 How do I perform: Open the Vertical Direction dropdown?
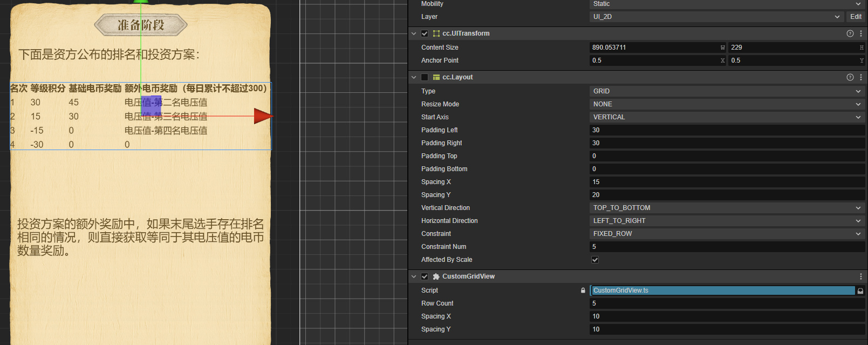(727, 208)
